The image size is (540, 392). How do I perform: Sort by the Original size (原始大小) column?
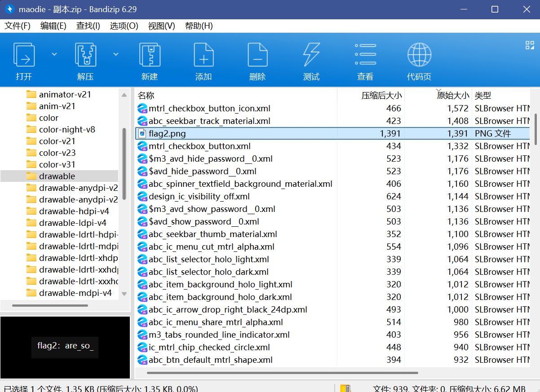coord(453,95)
